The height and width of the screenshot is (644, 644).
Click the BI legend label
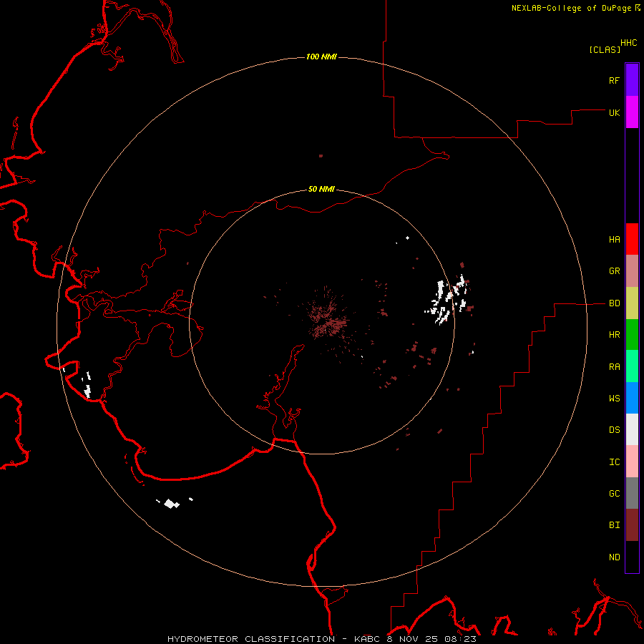[x=614, y=525]
